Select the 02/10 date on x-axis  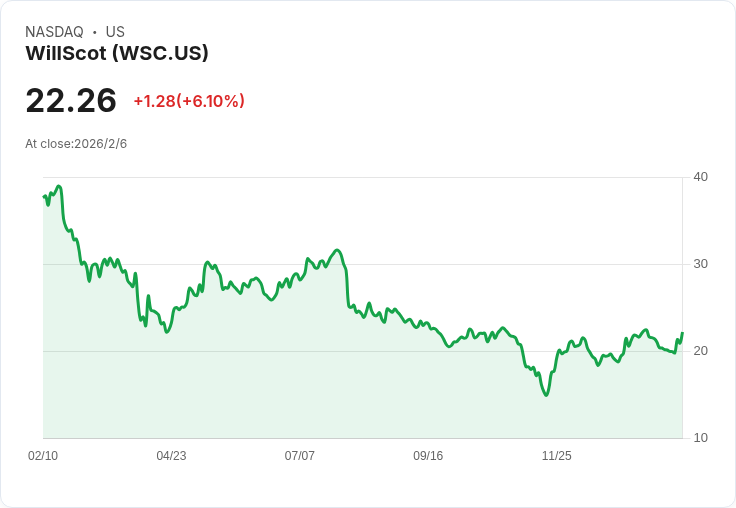43,456
